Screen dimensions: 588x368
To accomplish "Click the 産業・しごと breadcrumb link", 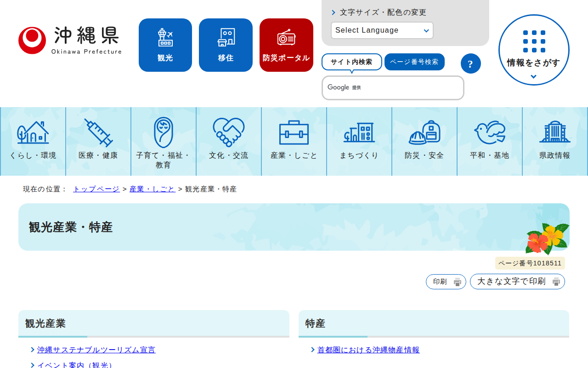I will [153, 189].
